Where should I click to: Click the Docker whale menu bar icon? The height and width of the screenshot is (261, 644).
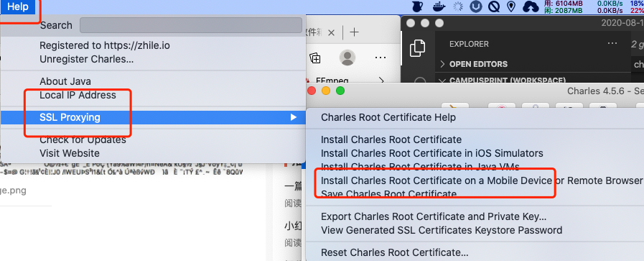439,6
